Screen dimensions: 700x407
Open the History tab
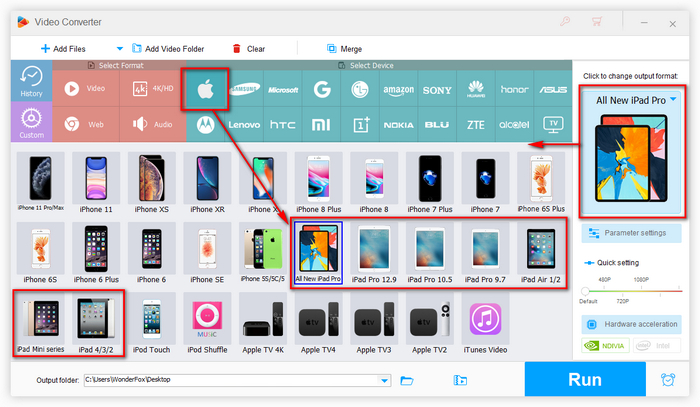pos(31,81)
